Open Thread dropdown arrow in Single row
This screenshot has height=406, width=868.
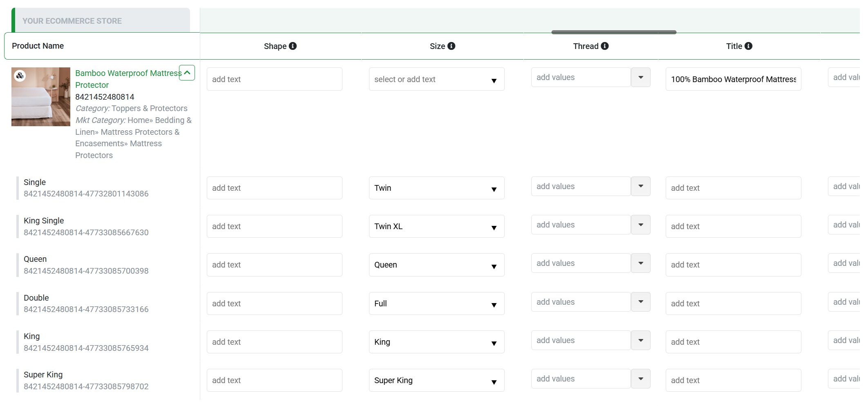641,186
